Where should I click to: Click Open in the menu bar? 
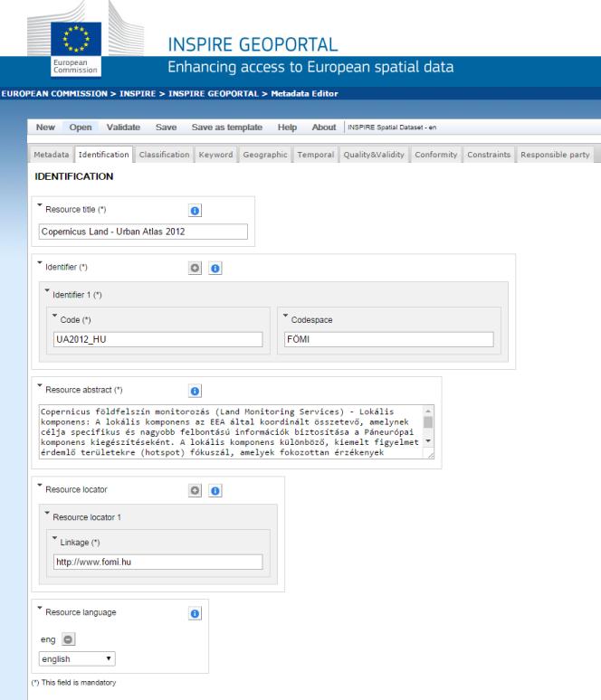coord(81,128)
